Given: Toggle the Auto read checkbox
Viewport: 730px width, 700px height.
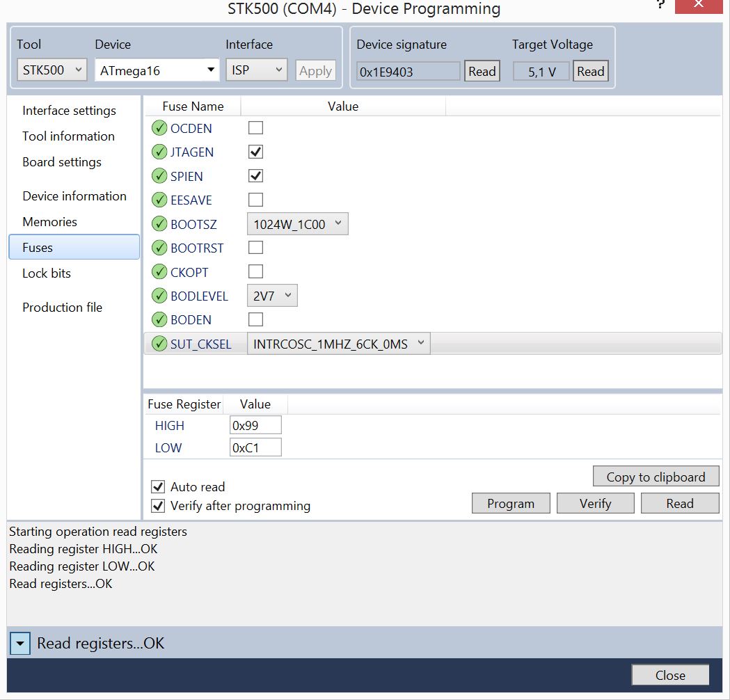Looking at the screenshot, I should 158,487.
